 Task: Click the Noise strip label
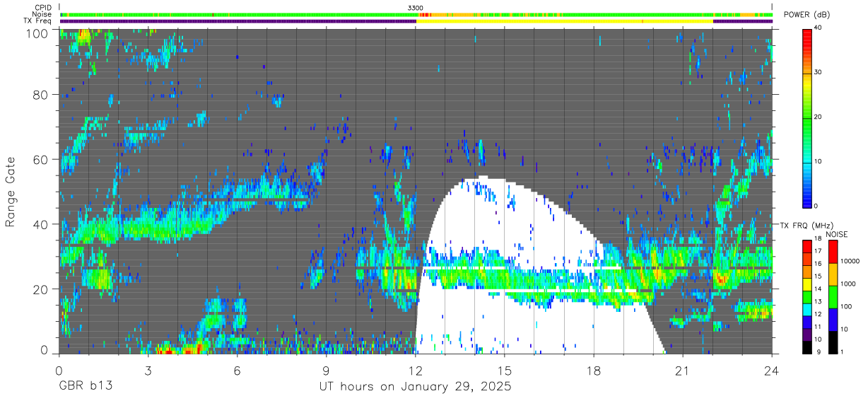click(42, 14)
